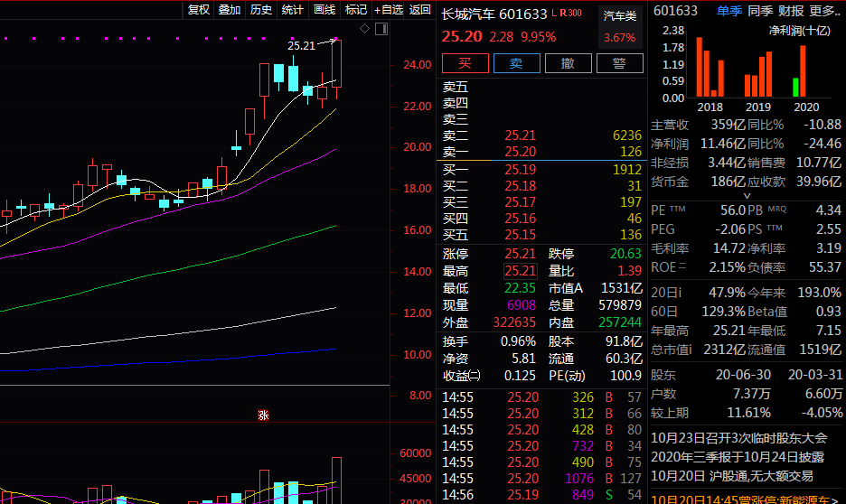
Task: Click the 25.21 high price label on chart
Action: pos(301,46)
